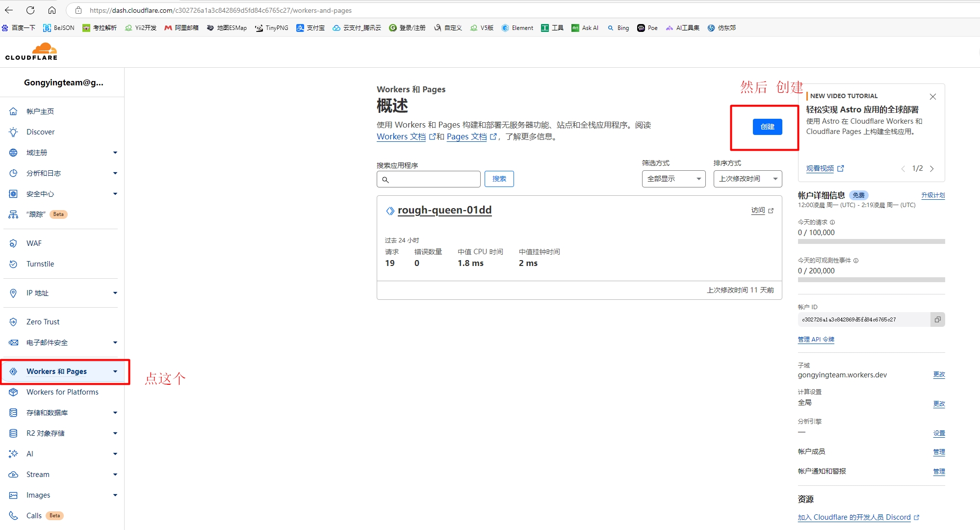980x530 pixels.
Task: Open the 百度一下 bookmark
Action: [19, 28]
